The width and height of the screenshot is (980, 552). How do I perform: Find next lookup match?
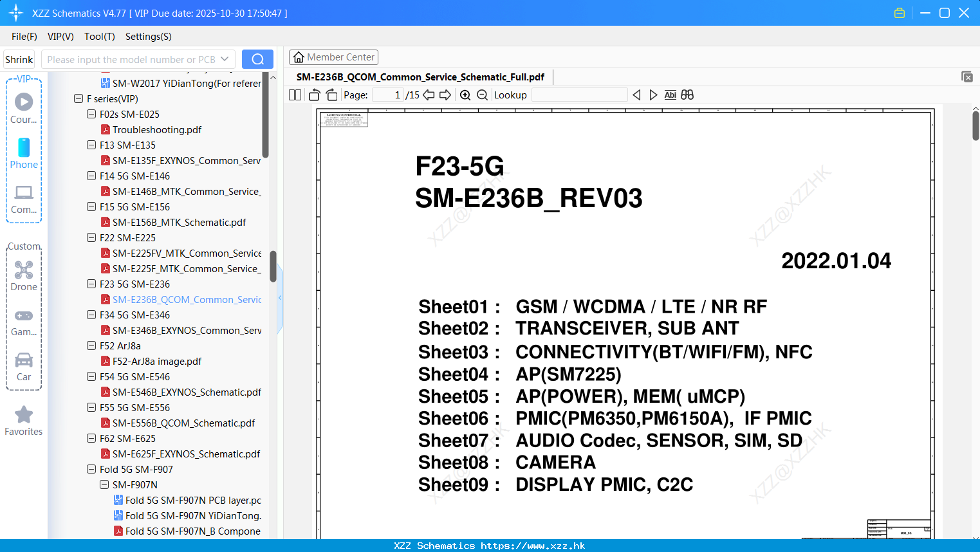[x=653, y=95]
